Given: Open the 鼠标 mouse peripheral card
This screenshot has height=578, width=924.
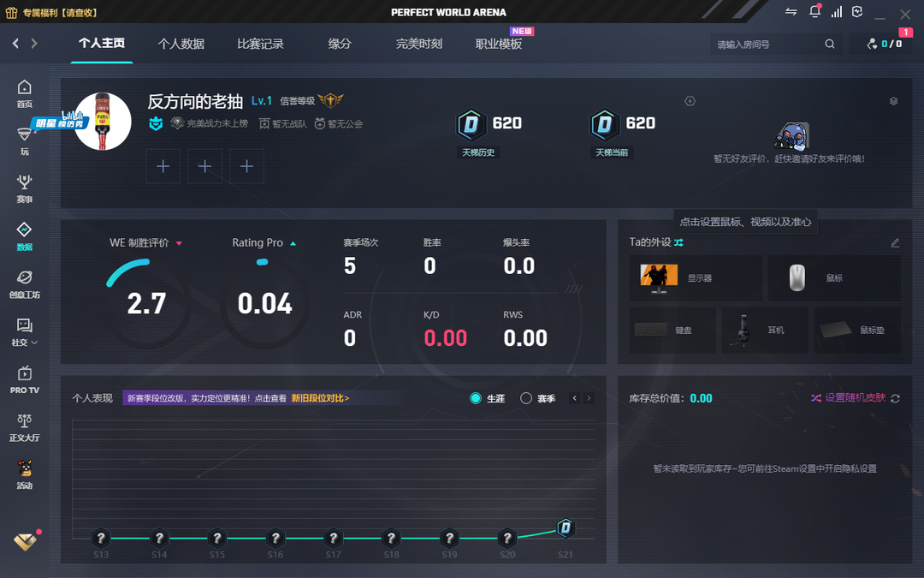Looking at the screenshot, I should [x=834, y=277].
